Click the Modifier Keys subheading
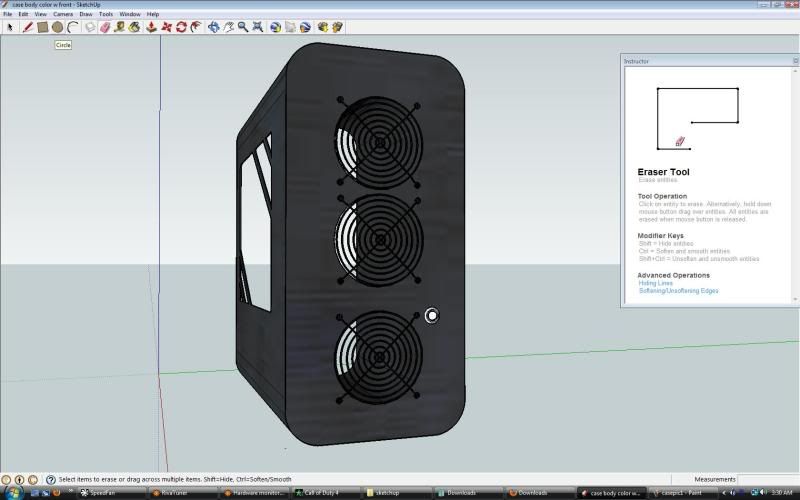The width and height of the screenshot is (800, 500). pyautogui.click(x=660, y=236)
